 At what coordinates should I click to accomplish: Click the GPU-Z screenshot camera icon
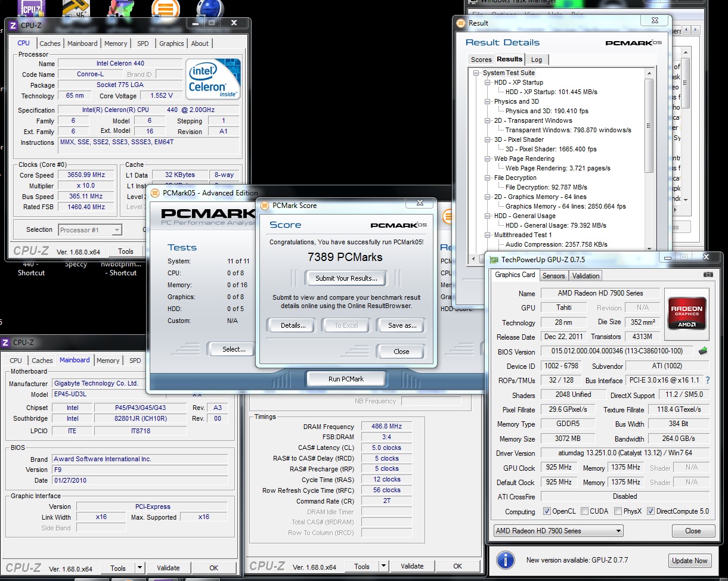point(708,275)
